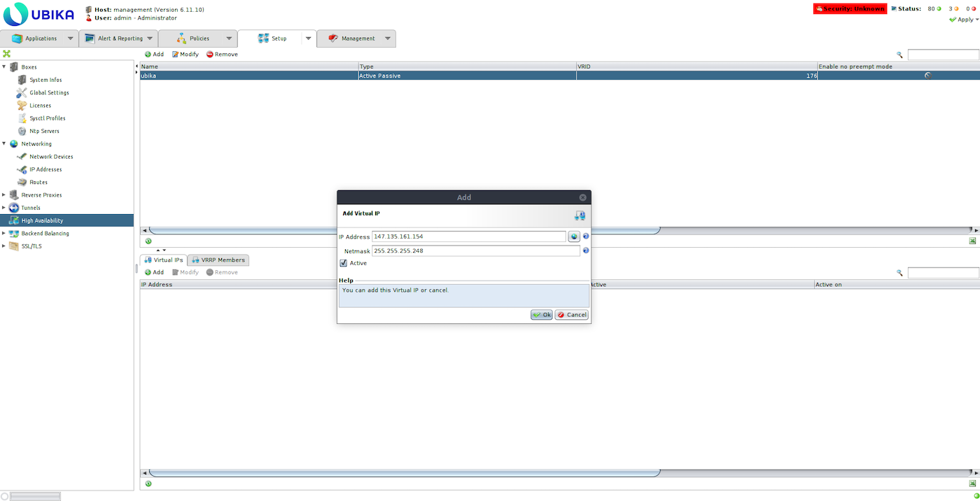Switch to the VRRP Members tab
980x501 pixels.
pos(218,260)
